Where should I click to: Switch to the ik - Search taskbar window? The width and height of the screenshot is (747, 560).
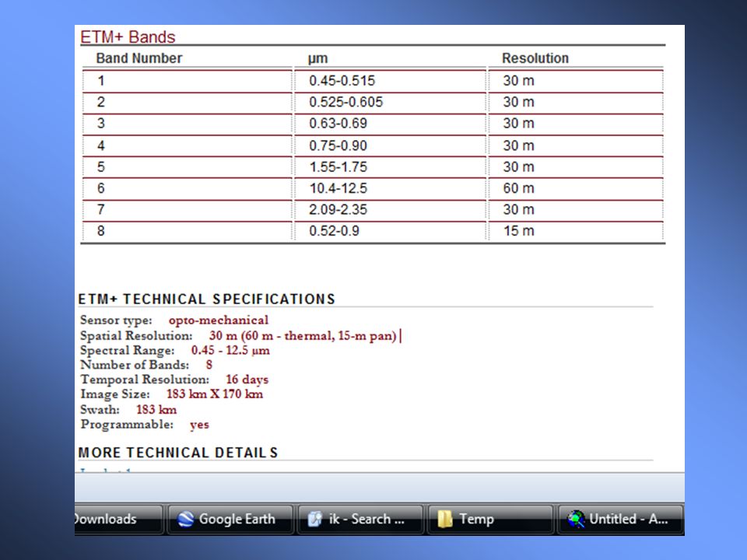pos(360,519)
